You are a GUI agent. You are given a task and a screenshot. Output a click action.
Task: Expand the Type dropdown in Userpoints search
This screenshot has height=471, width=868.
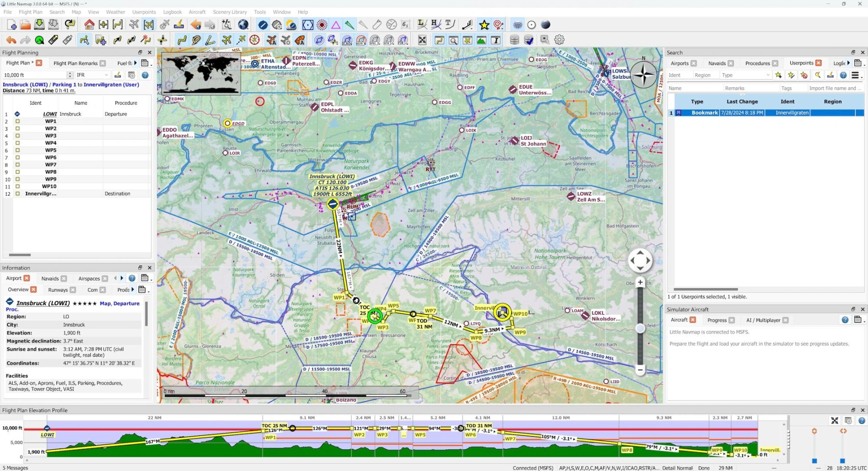(746, 75)
